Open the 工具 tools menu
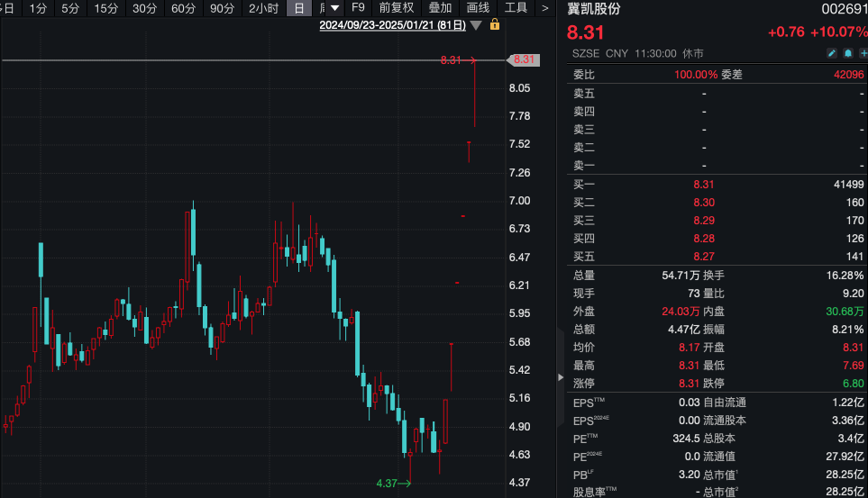This screenshot has height=498, width=868. click(x=516, y=8)
